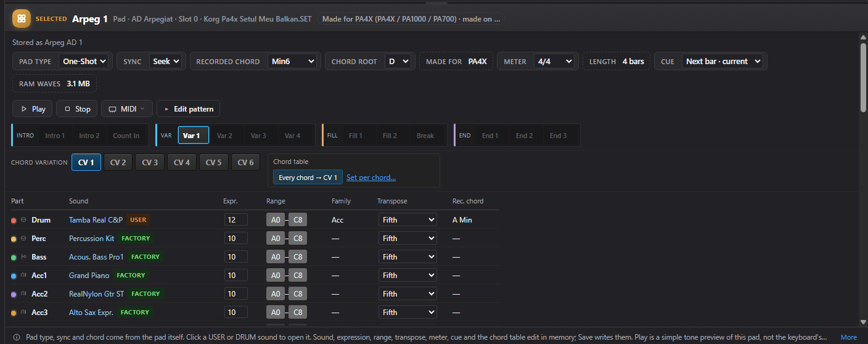
Task: Click the USER badge on Drum row
Action: coord(138,220)
